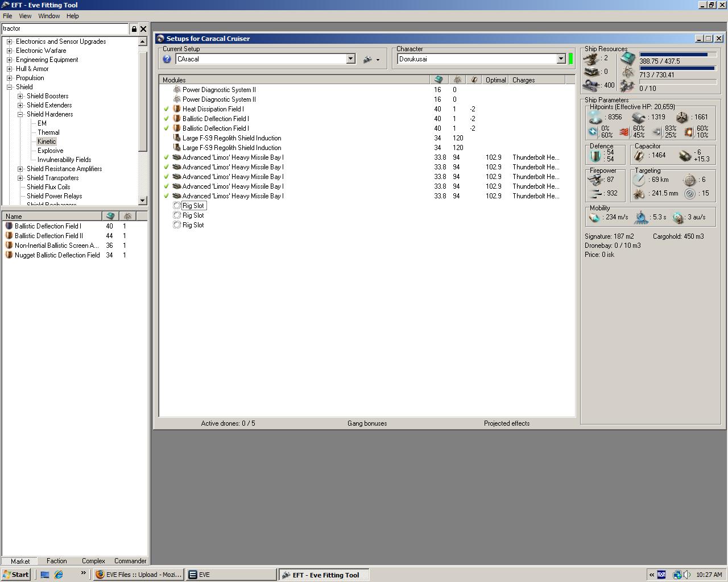Click the Projected effects panel

507,423
